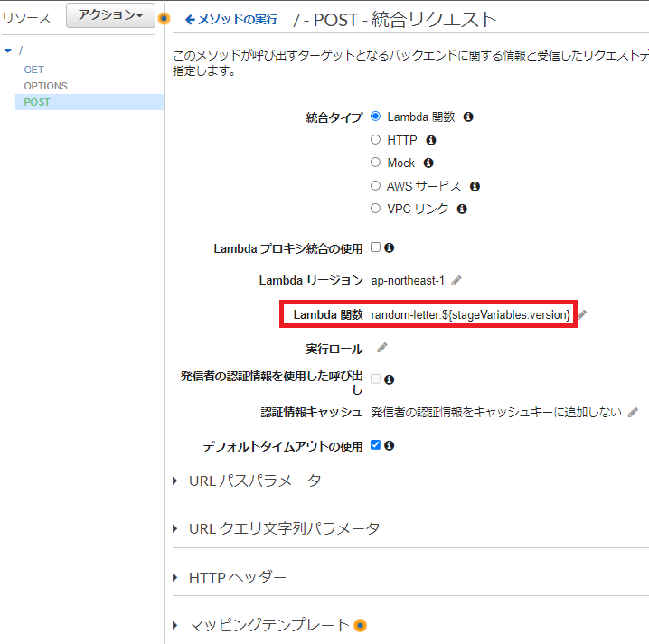The width and height of the screenshot is (649, 644).
Task: Show info for AWS サービス integration type
Action: point(475,187)
